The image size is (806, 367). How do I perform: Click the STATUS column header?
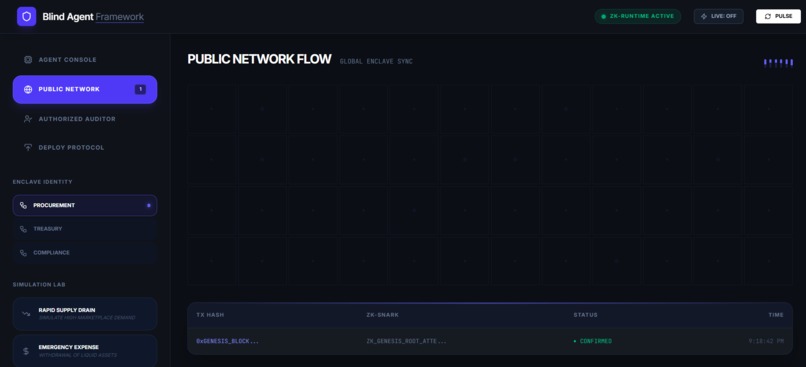(585, 315)
